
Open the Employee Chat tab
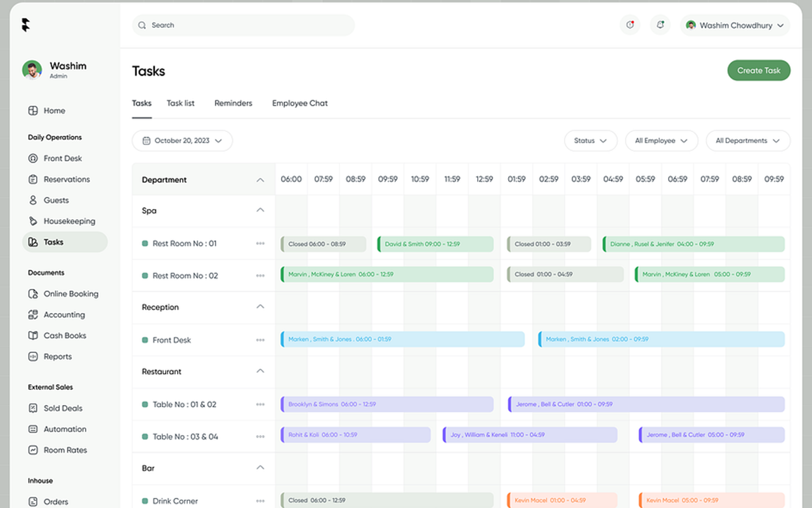click(299, 103)
